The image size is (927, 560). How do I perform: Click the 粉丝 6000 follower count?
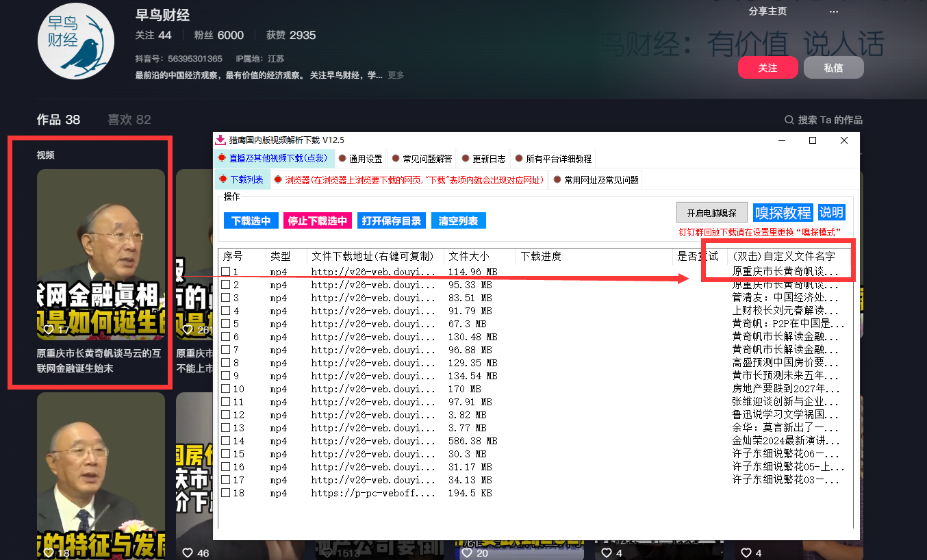pyautogui.click(x=219, y=36)
